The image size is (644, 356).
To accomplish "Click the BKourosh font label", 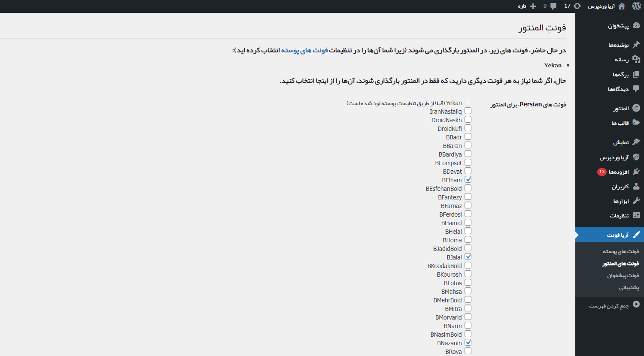I will [x=450, y=275].
